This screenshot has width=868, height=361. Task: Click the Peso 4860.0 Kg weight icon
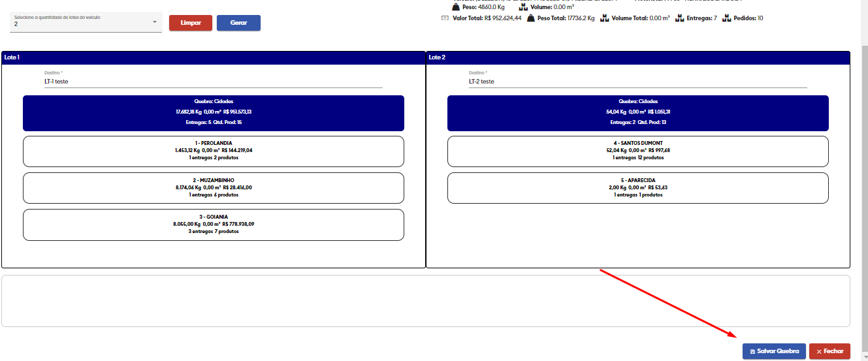point(456,7)
